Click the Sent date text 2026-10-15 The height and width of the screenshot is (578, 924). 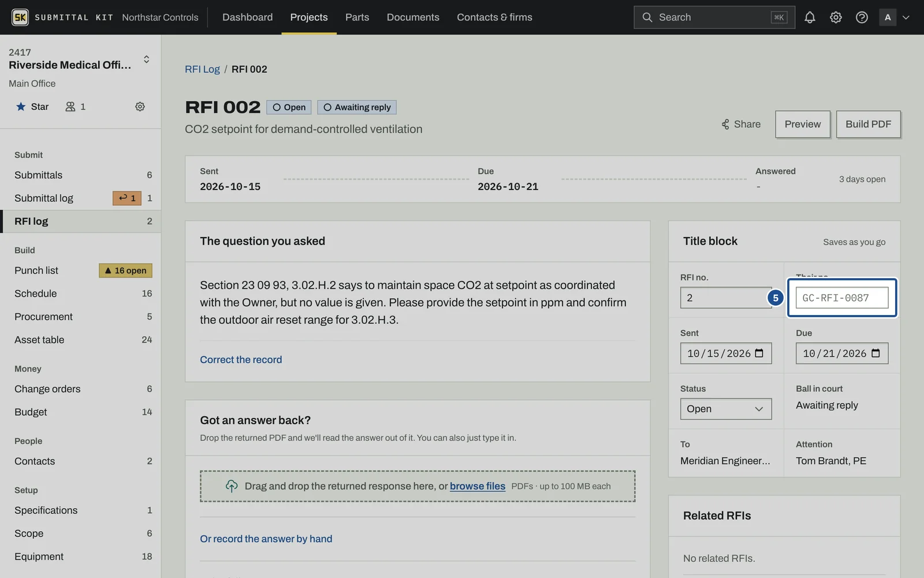pyautogui.click(x=230, y=187)
